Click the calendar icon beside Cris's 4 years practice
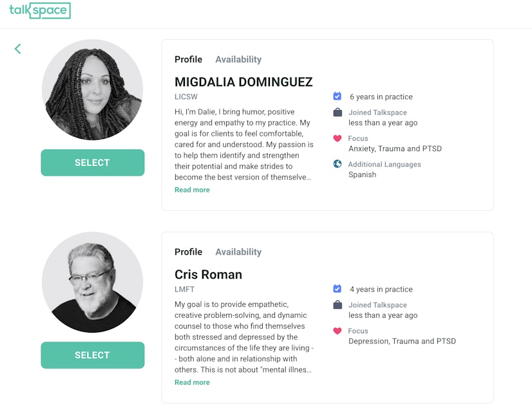 pyautogui.click(x=337, y=288)
